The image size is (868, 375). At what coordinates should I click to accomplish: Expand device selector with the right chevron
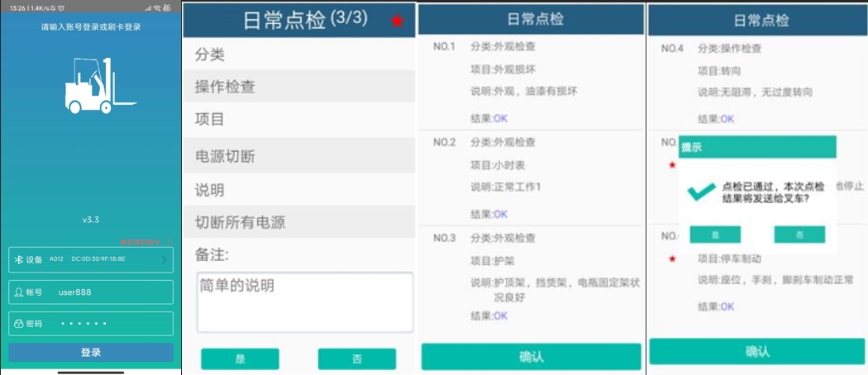[164, 259]
